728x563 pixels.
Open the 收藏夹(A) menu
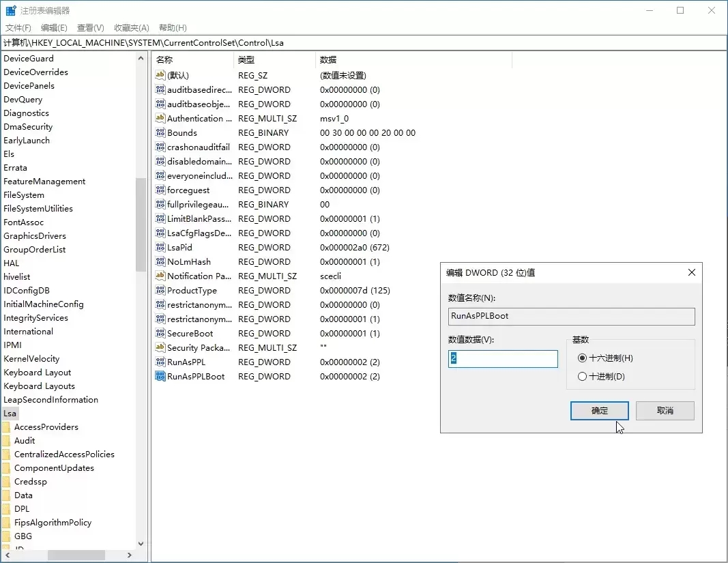[x=131, y=27]
